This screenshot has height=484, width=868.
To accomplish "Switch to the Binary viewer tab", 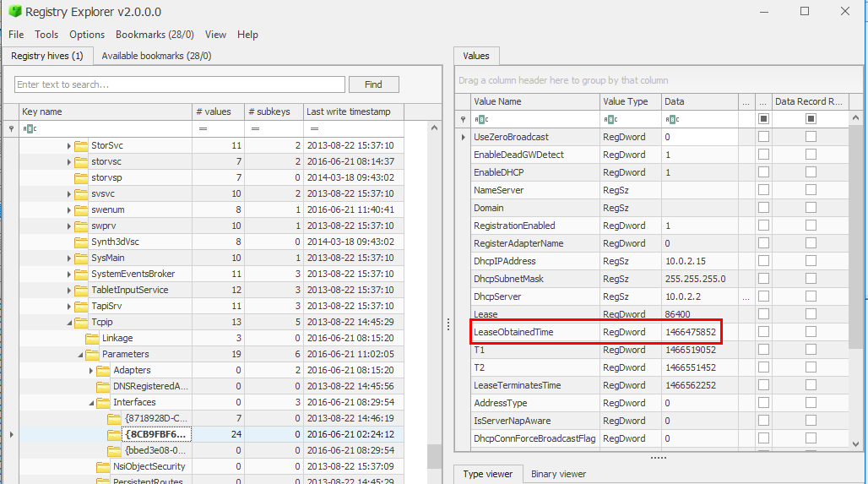I will pyautogui.click(x=558, y=474).
